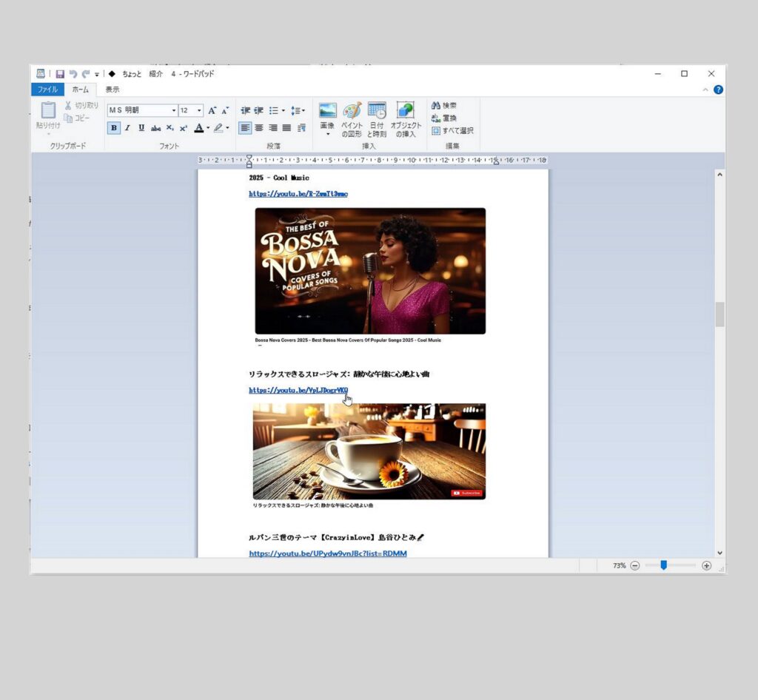The width and height of the screenshot is (758, 700).
Task: Insert a picture with 画像 icon
Action: coord(328,110)
